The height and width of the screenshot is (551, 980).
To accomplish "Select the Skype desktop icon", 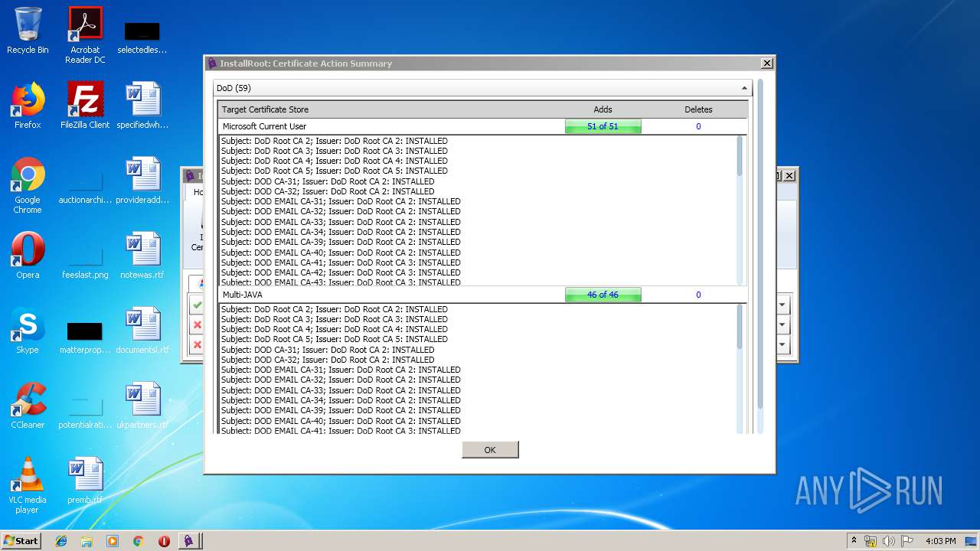I will (x=28, y=331).
